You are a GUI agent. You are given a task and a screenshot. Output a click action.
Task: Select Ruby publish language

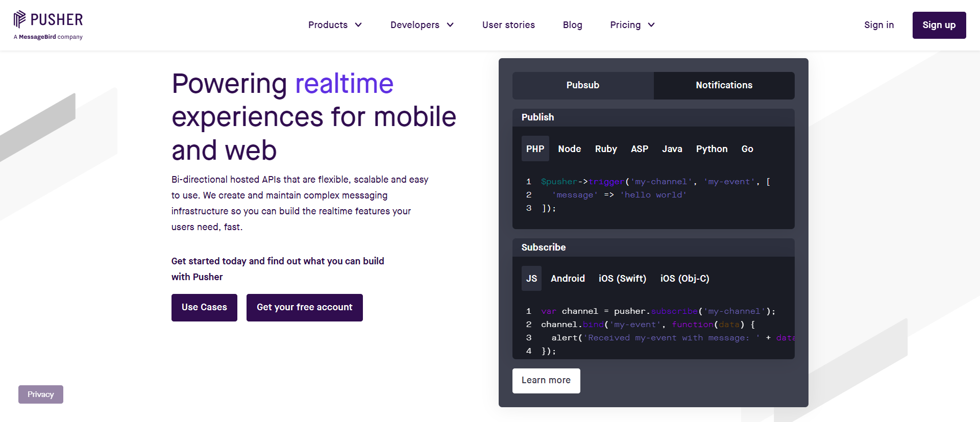point(606,148)
